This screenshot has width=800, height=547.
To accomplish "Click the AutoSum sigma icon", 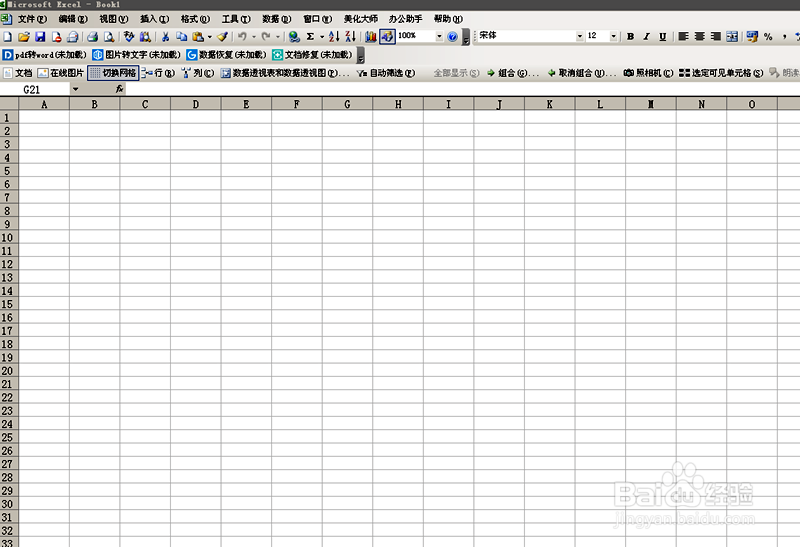I will click(310, 37).
